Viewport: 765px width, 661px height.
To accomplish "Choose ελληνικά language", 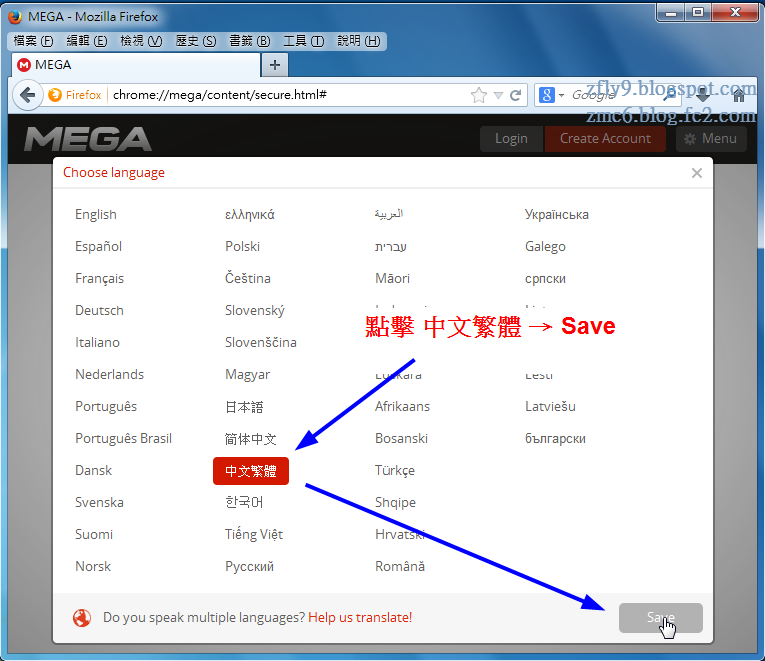I will [x=250, y=215].
